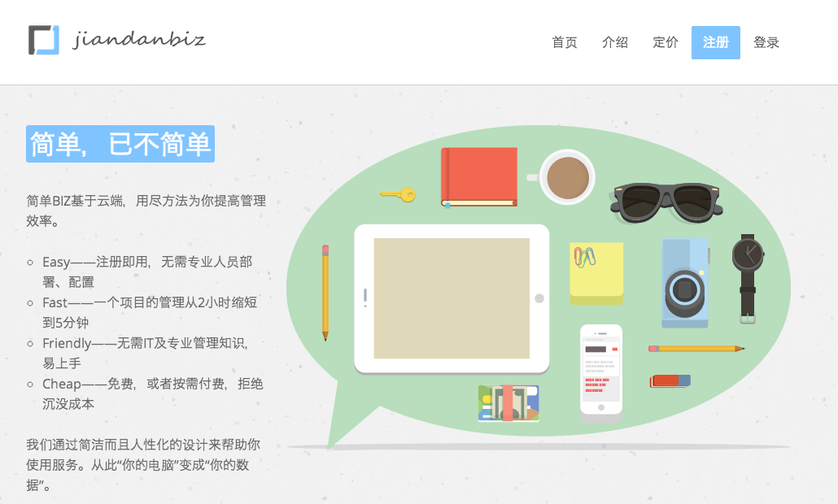Click the black wristwatch icon
Viewport: 838px width, 504px height.
click(748, 278)
